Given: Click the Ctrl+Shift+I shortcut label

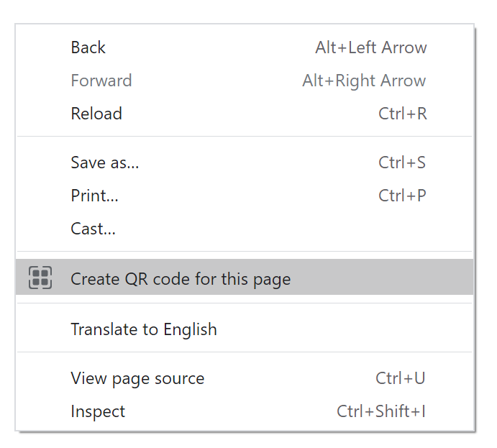Looking at the screenshot, I should [381, 411].
